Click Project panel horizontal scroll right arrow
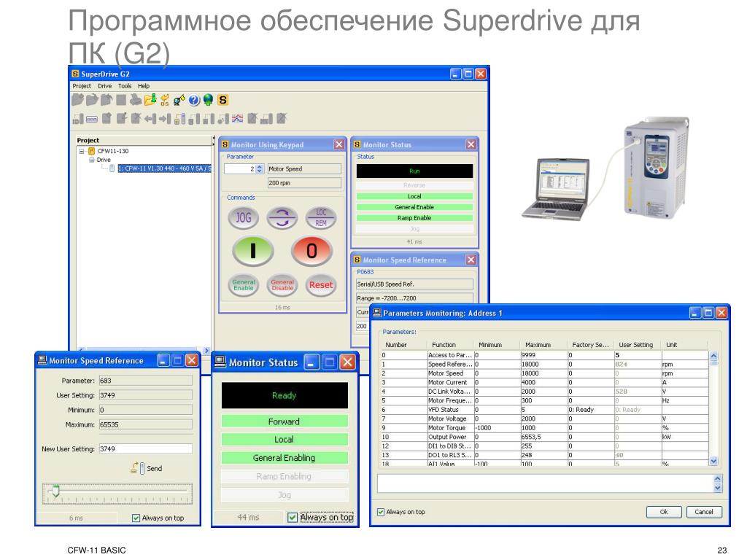Screen dimensions: 747x560 pos(206,351)
